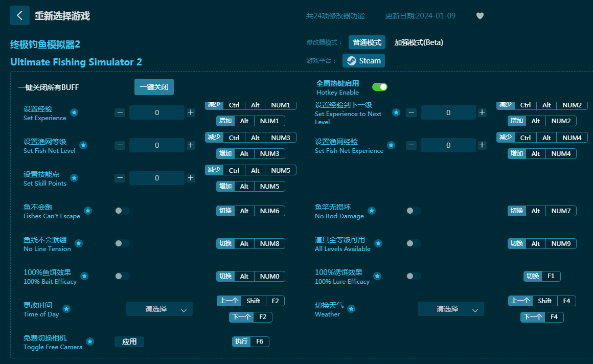
Task: Click star icon beside Fishes Can't Escape
Action: tap(88, 211)
